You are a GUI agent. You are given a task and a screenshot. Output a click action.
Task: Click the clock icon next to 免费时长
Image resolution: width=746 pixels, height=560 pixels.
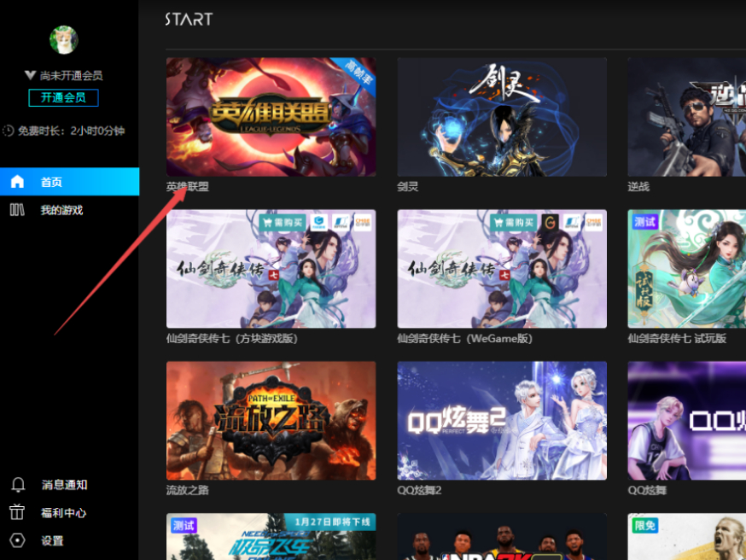pos(8,131)
